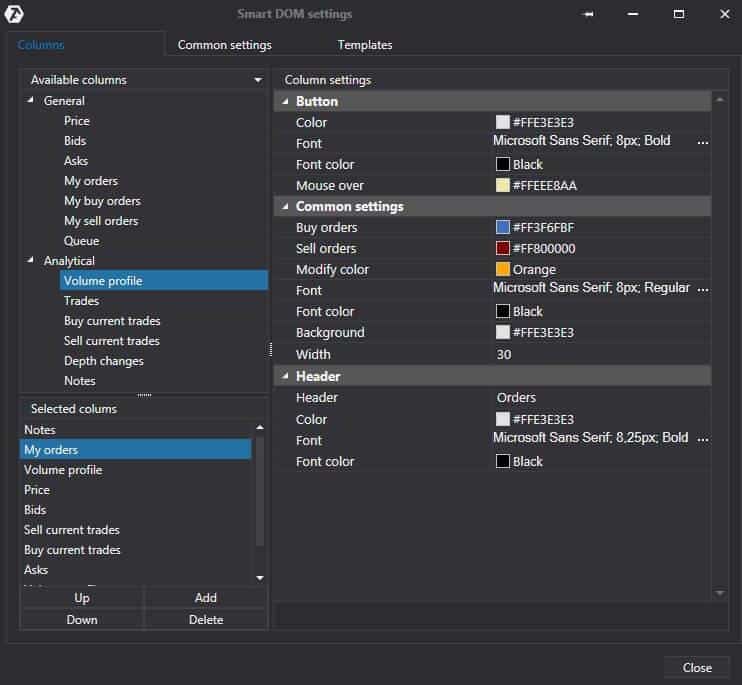Click the Width value field
The height and width of the screenshot is (685, 742).
(600, 355)
